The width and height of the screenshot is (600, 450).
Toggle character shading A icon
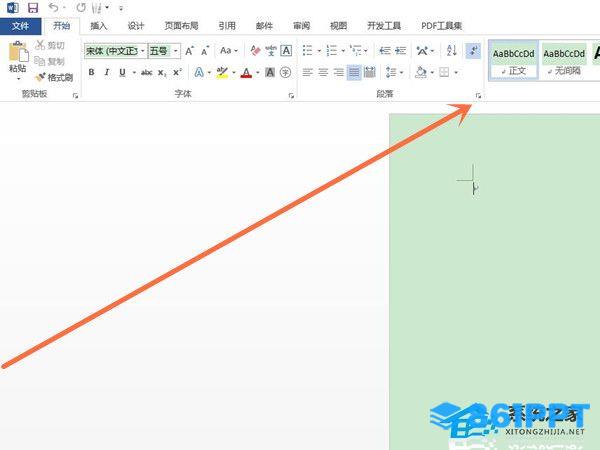(270, 72)
